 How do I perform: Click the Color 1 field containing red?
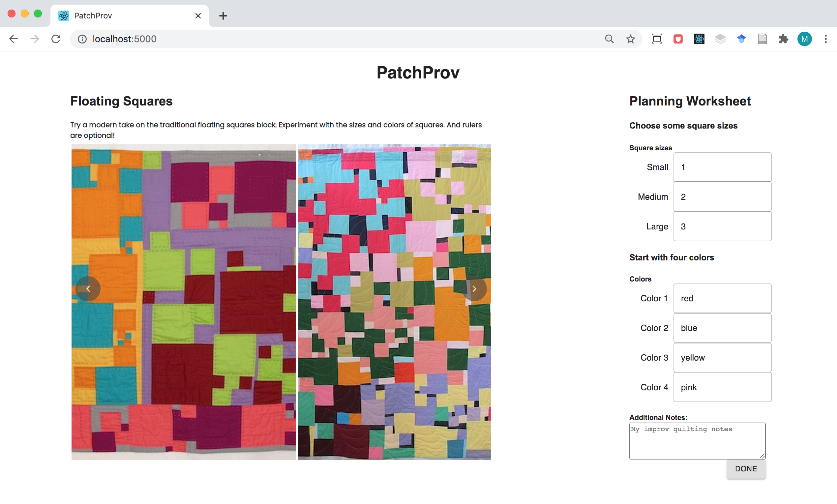tap(722, 298)
